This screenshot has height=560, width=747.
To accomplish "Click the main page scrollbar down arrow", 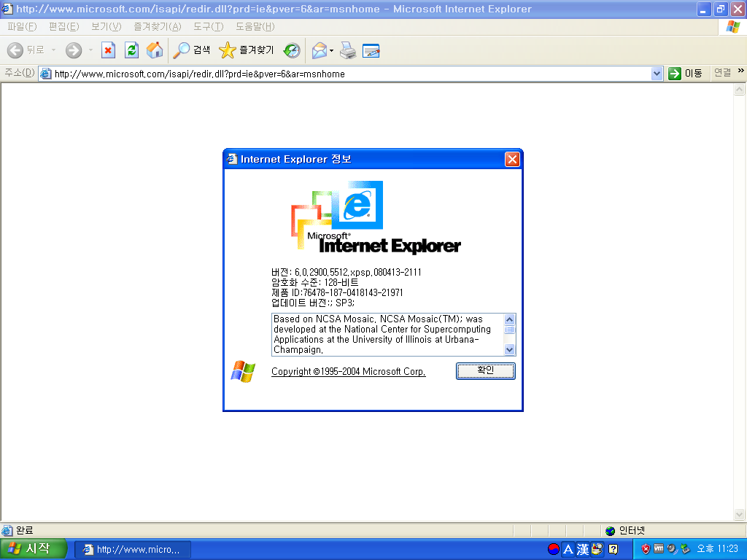I will [740, 514].
